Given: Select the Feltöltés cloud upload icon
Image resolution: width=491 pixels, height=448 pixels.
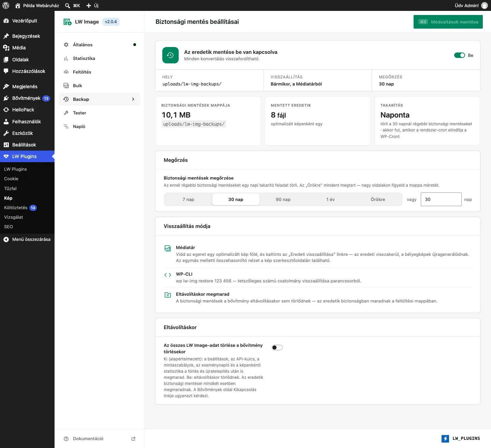Looking at the screenshot, I should point(66,72).
